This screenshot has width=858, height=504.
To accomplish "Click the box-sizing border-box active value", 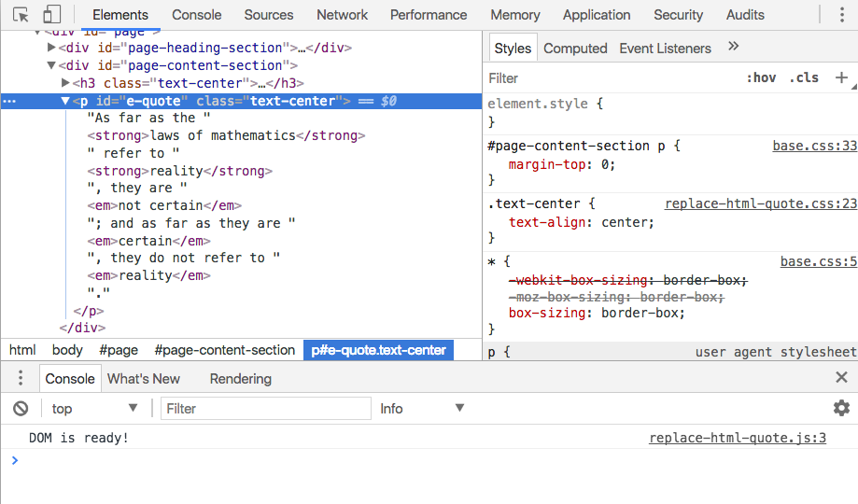I will 639,313.
